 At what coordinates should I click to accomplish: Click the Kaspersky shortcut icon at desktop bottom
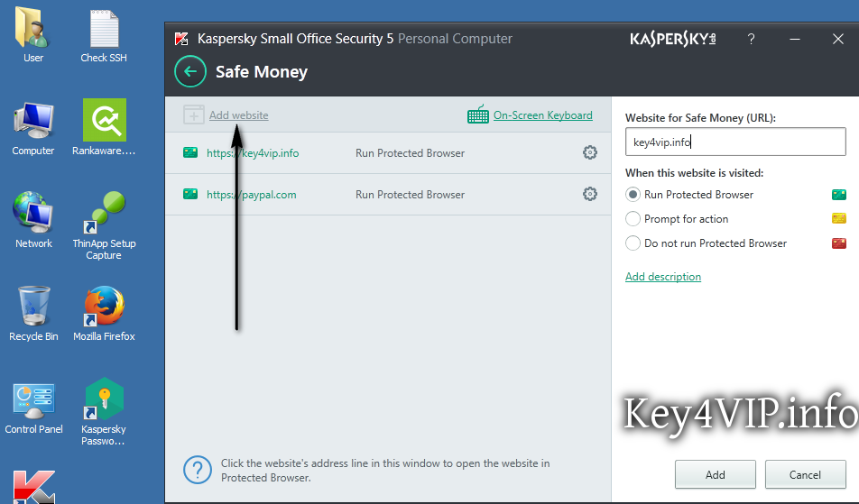(34, 487)
